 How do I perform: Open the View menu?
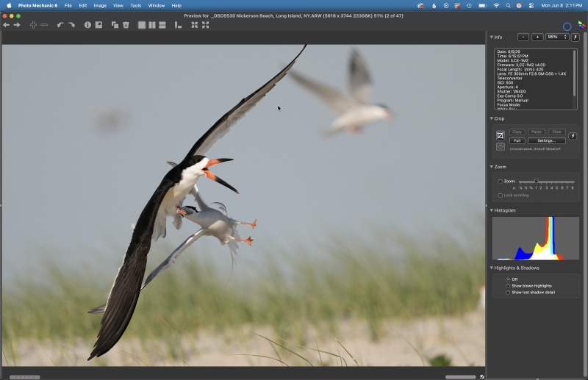(x=118, y=6)
